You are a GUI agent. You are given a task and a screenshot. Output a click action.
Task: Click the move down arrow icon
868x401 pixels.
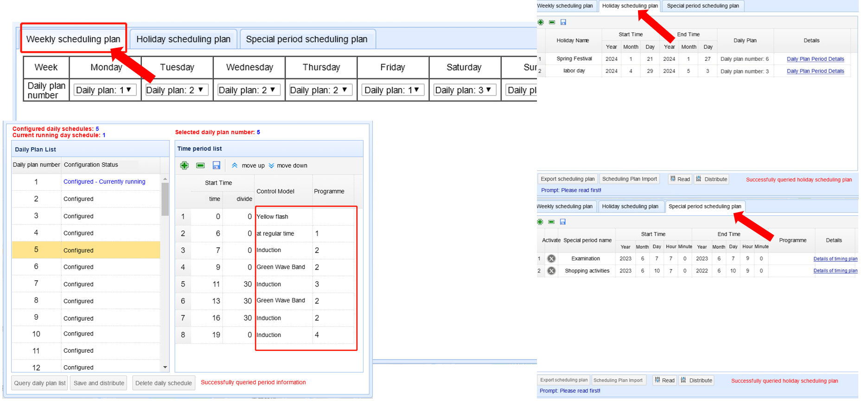click(x=271, y=166)
